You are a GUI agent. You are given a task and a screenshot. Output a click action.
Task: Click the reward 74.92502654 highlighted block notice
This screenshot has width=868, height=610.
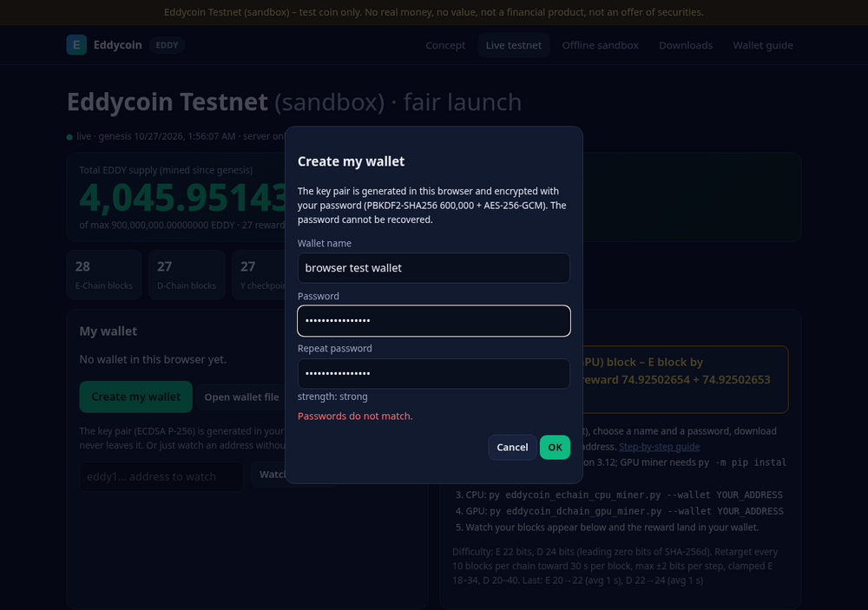[686, 379]
